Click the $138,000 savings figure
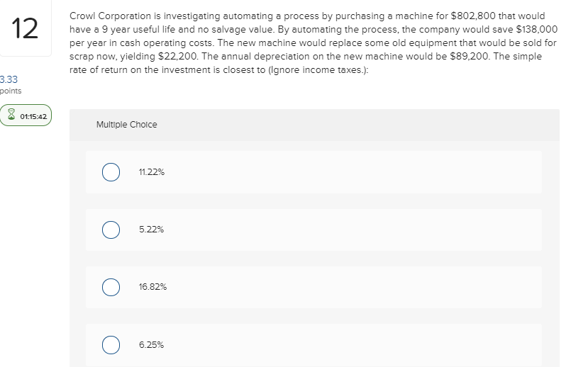Image resolution: width=588 pixels, height=367 pixels. tap(535, 28)
